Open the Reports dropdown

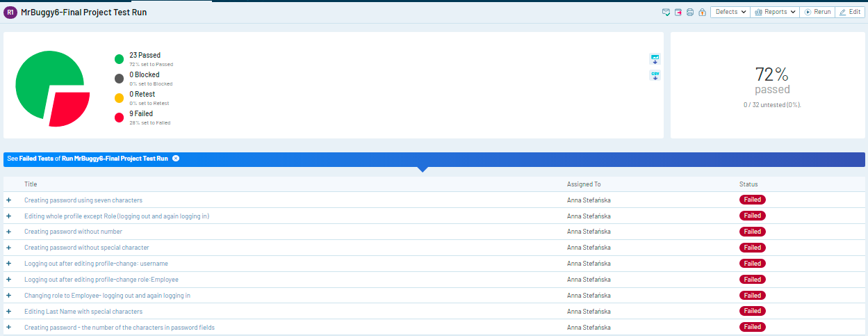coord(775,12)
